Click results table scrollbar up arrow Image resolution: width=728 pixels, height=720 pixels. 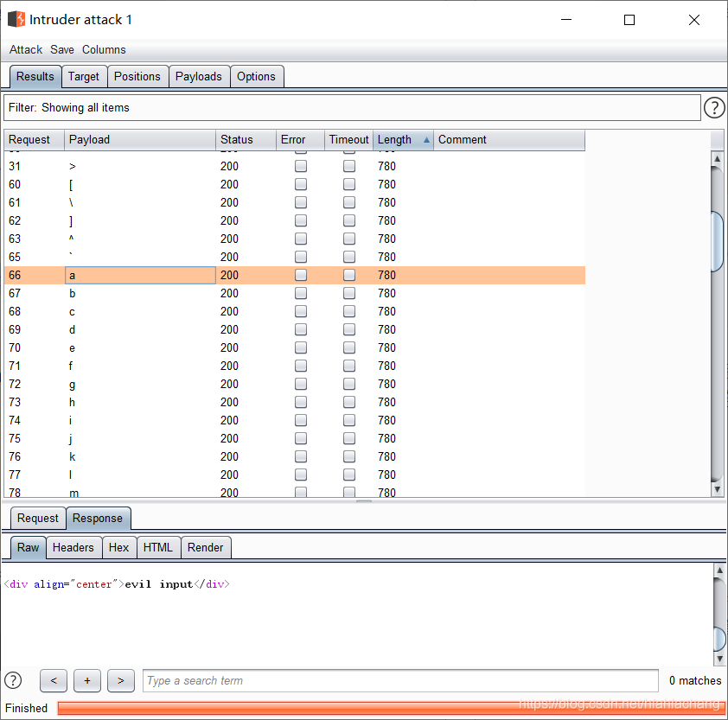[718, 159]
